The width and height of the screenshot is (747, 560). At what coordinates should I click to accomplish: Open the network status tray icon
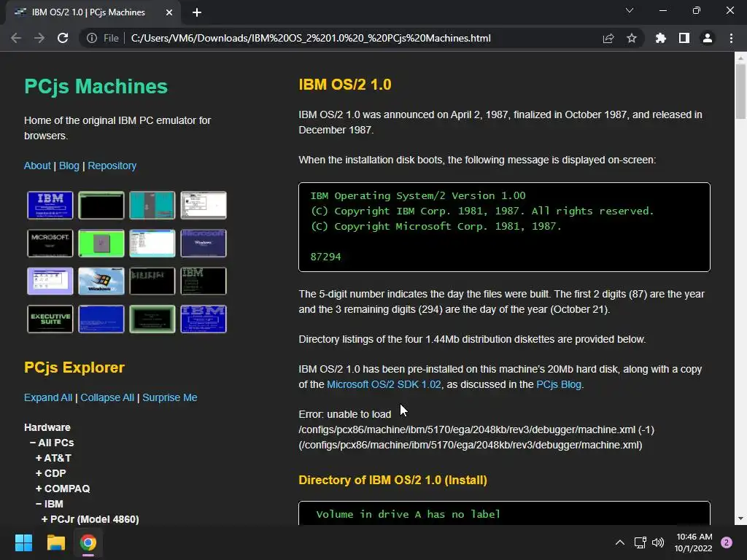[640, 542]
